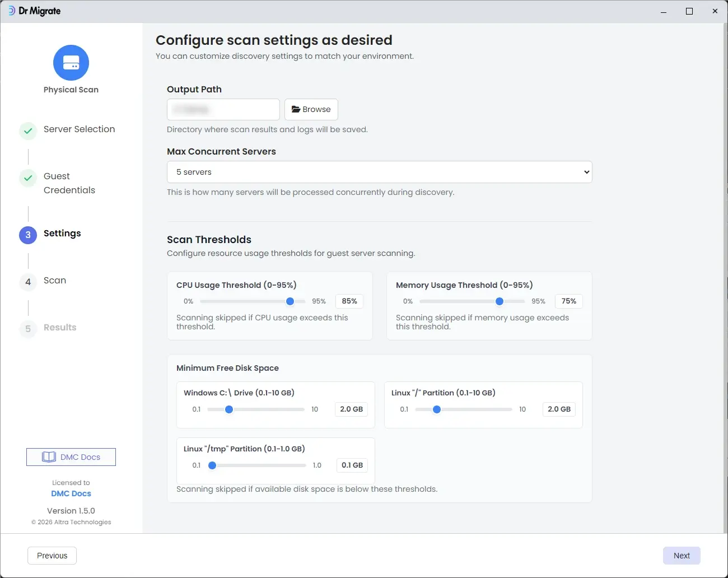Maximize the Dr Migrate window
This screenshot has height=578, width=728.
(689, 11)
